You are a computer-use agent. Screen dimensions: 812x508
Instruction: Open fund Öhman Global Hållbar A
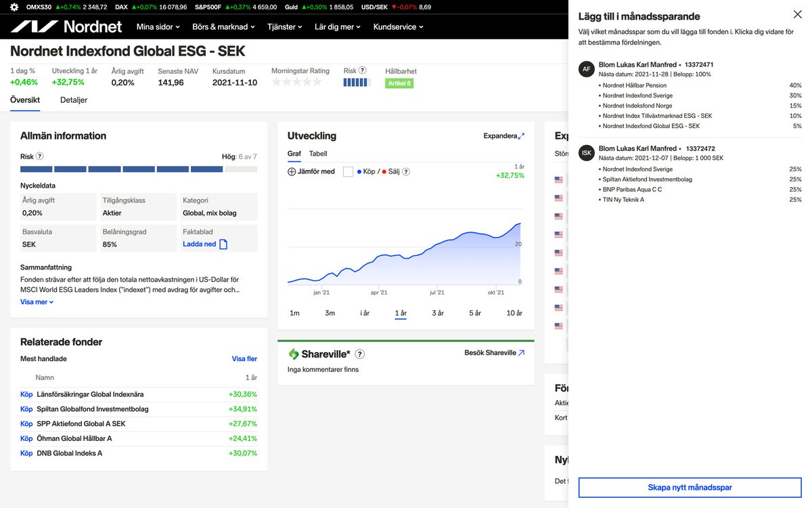point(74,438)
